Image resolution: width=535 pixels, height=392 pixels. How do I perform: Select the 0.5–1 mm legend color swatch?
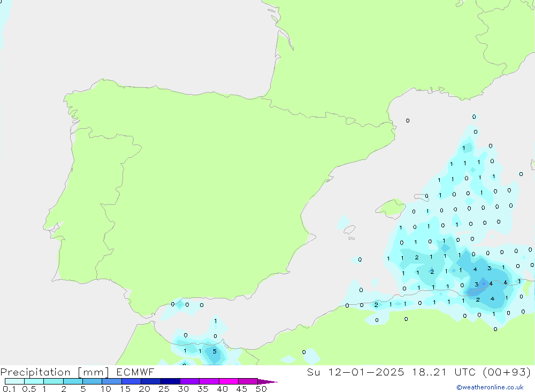[34, 381]
